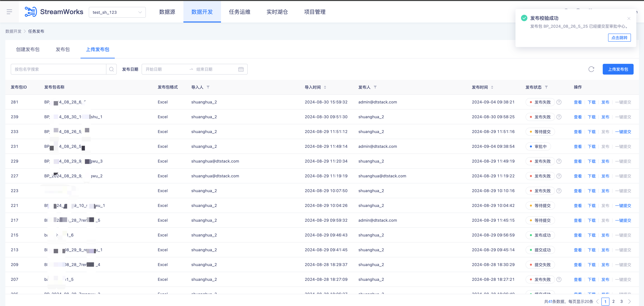Download package 227 via 下载
644x306 pixels.
591,176
